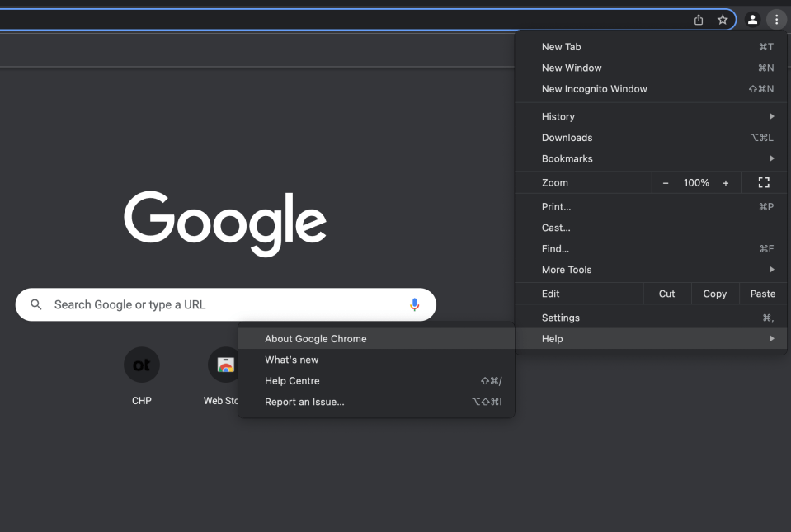The height and width of the screenshot is (532, 791).
Task: Choose Cast... from the menu
Action: point(651,228)
